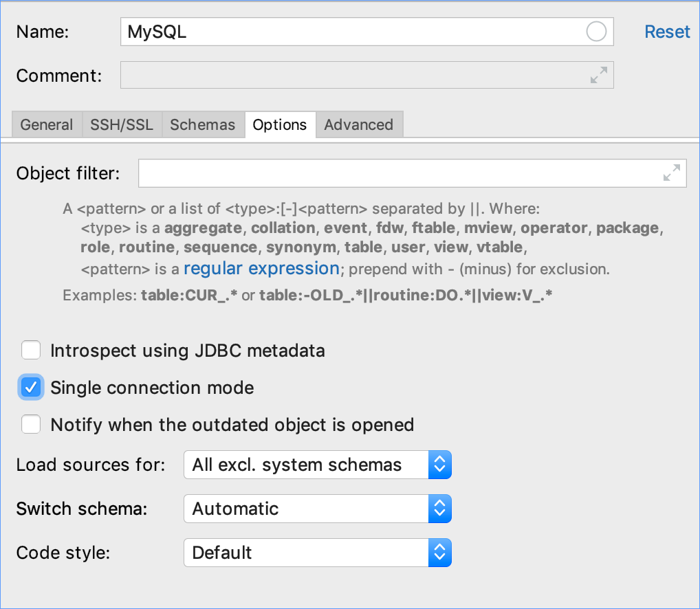Viewport: 700px width, 609px height.
Task: Expand the Object filter field
Action: click(x=671, y=173)
